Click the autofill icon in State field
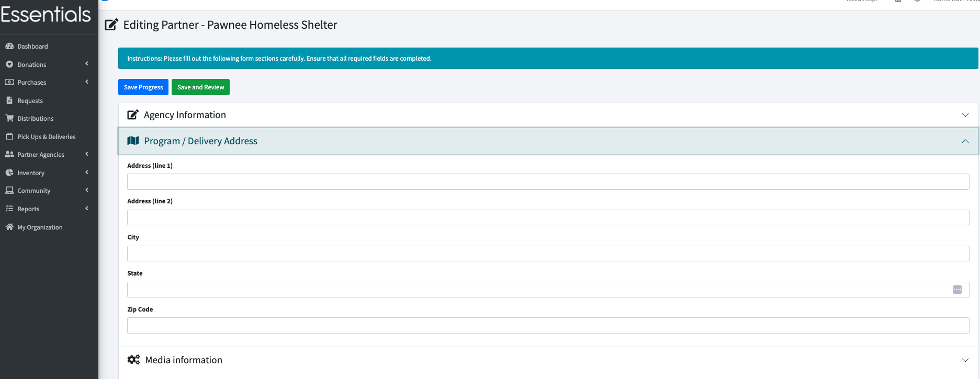 click(x=957, y=290)
